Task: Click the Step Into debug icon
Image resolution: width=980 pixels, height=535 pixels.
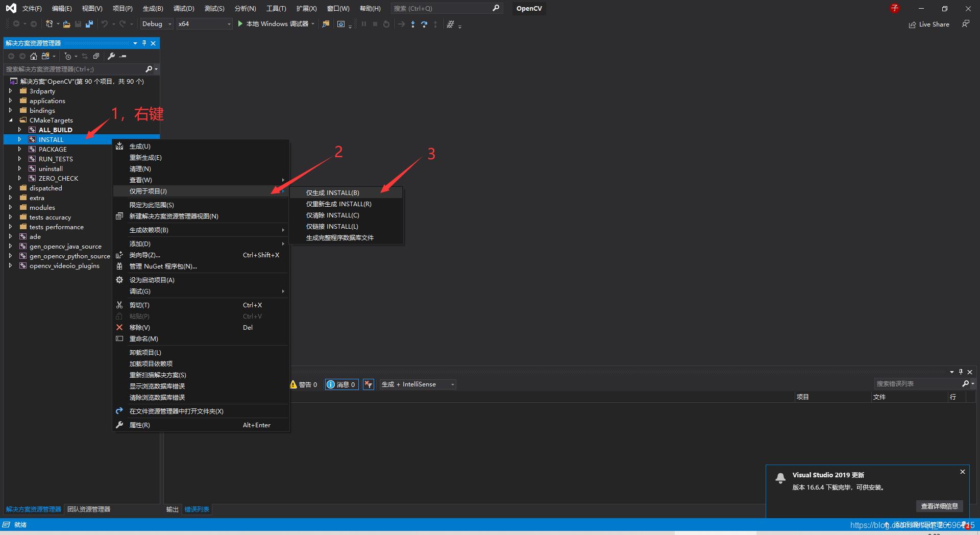Action: [x=413, y=24]
